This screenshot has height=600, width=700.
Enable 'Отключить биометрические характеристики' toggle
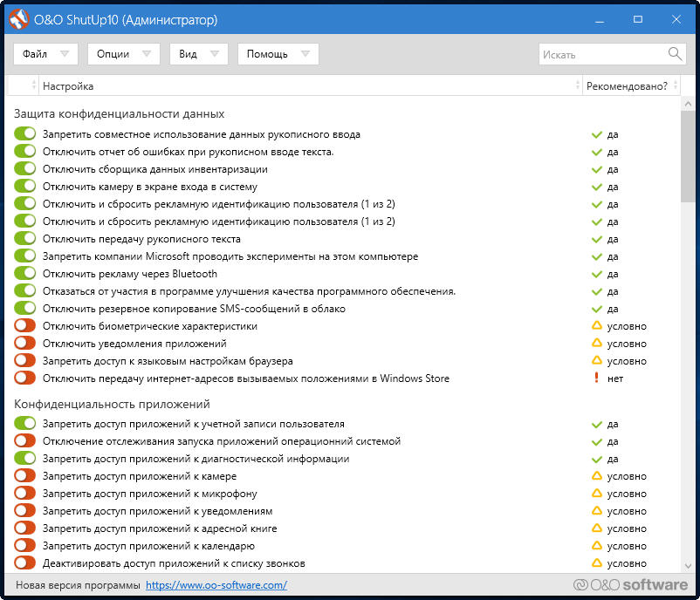(x=24, y=325)
